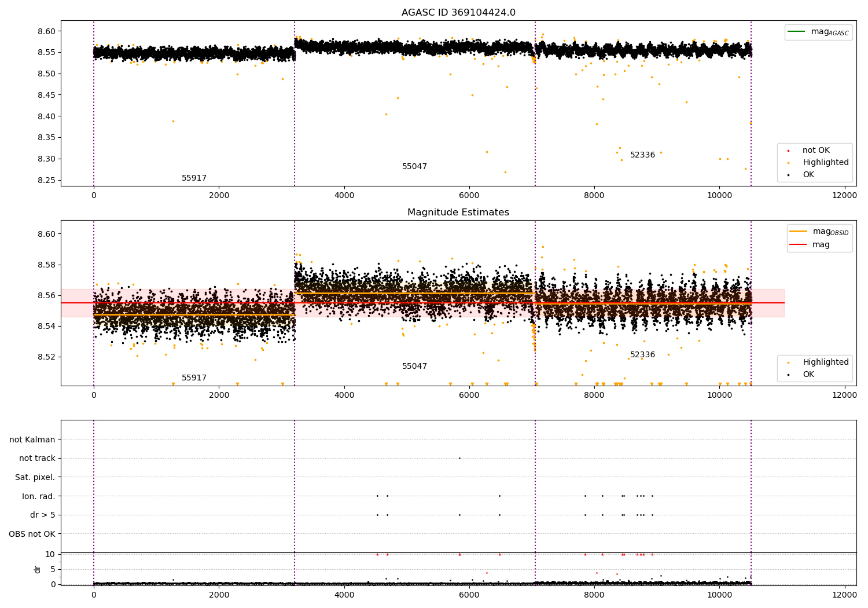Click the 8.45 y-tick in top plot
Viewport: 868px width, 608px height.
click(46, 95)
